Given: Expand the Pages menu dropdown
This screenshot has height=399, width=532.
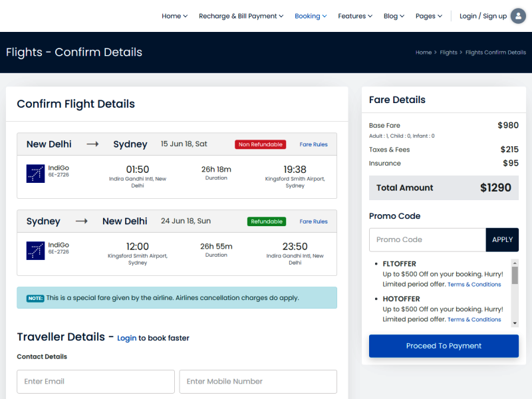Looking at the screenshot, I should (429, 16).
